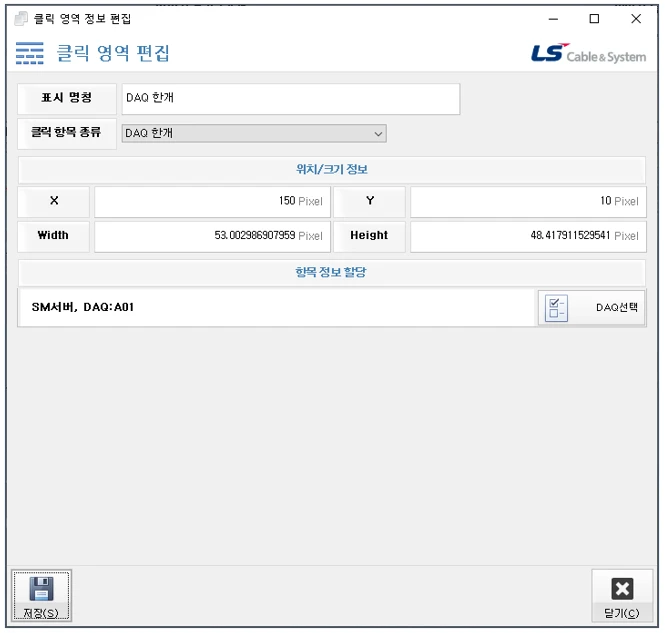Click the DAQ선택 checklist icon
The height and width of the screenshot is (633, 665).
point(556,308)
